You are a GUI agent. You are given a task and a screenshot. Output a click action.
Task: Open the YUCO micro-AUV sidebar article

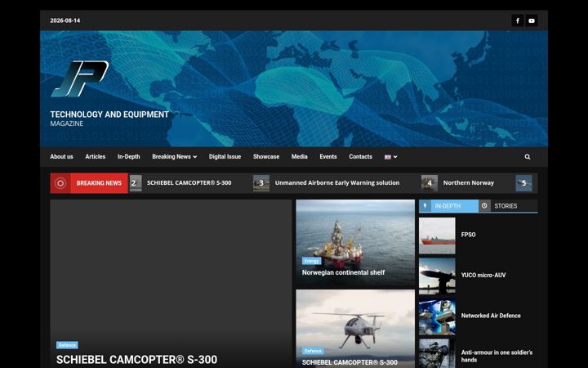point(483,276)
